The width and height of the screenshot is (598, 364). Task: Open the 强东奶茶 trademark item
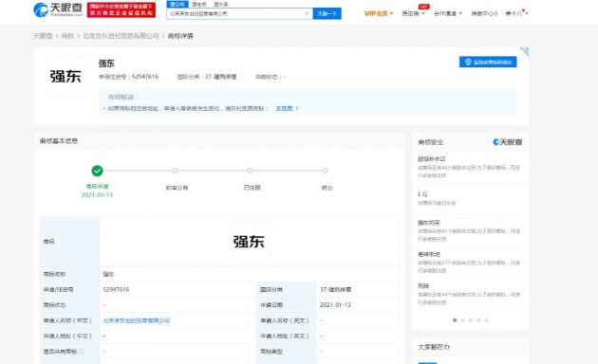(429, 223)
